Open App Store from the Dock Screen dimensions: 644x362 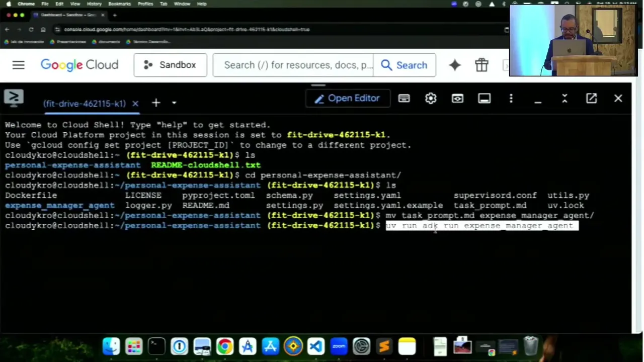tap(270, 346)
